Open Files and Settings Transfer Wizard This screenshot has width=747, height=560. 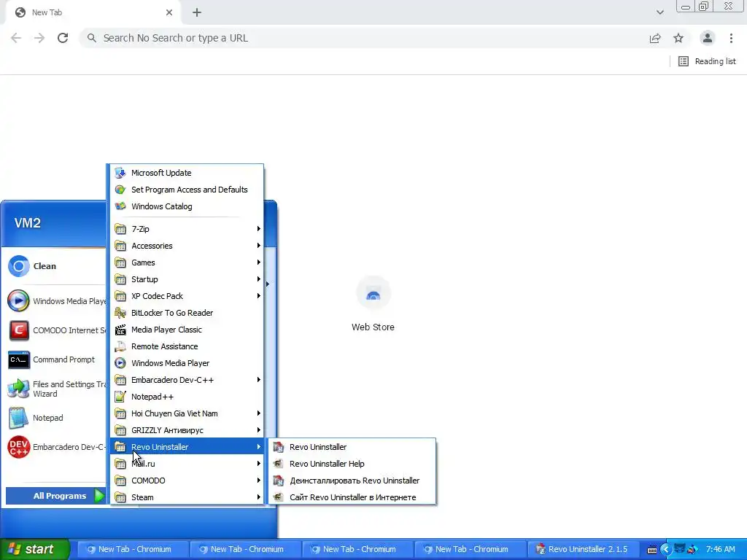55,389
